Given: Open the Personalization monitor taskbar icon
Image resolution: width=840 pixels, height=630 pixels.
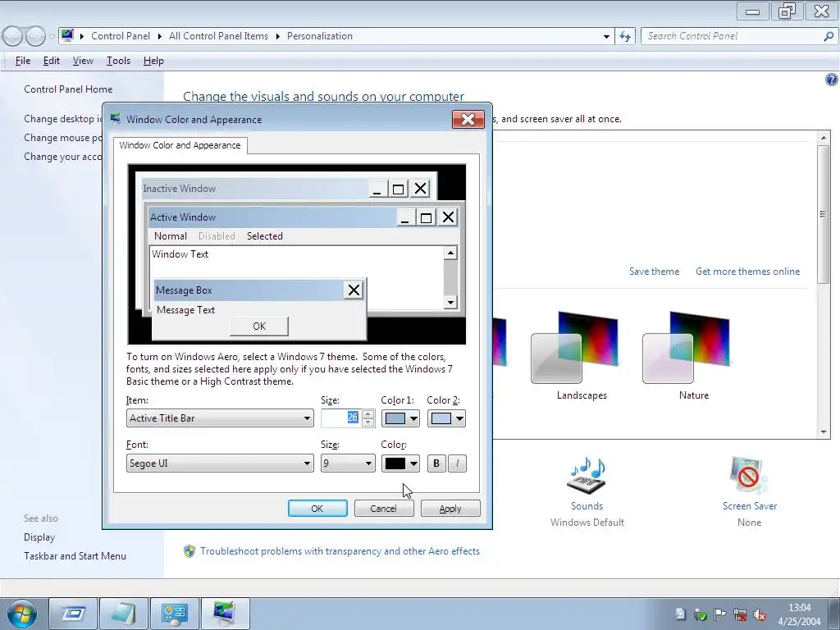Looking at the screenshot, I should 225,614.
